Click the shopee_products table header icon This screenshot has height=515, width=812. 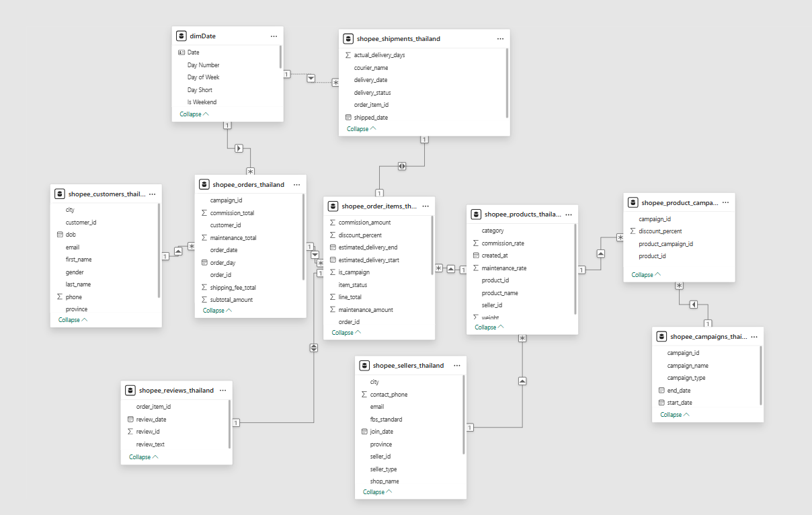point(476,214)
